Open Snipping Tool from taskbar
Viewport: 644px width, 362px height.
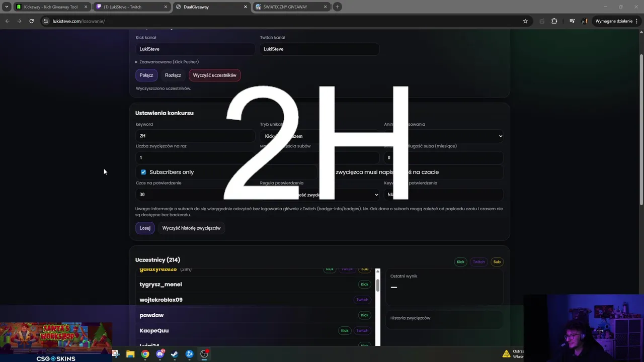pos(115,354)
